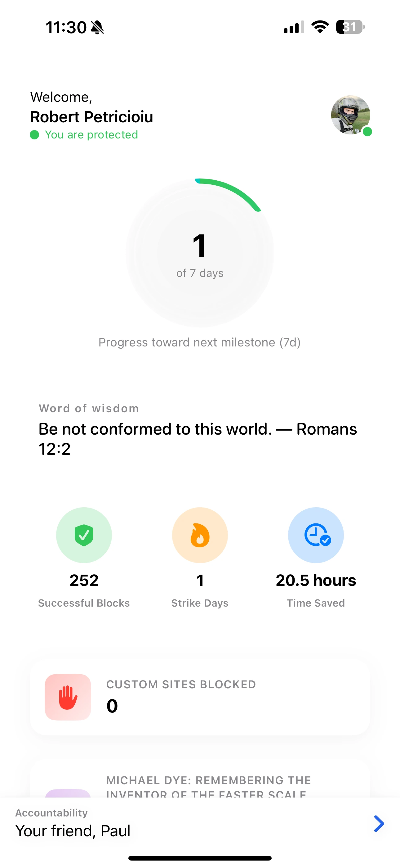The width and height of the screenshot is (400, 868).
Task: Expand Accountability with the blue chevron
Action: [x=379, y=824]
